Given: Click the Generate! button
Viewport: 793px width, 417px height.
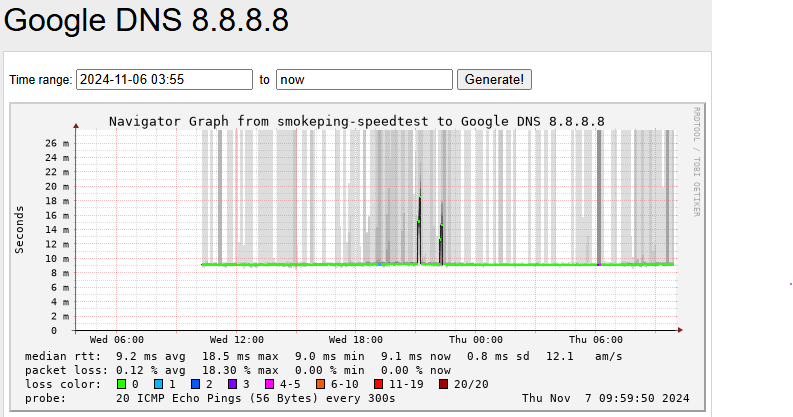Looking at the screenshot, I should (x=494, y=80).
